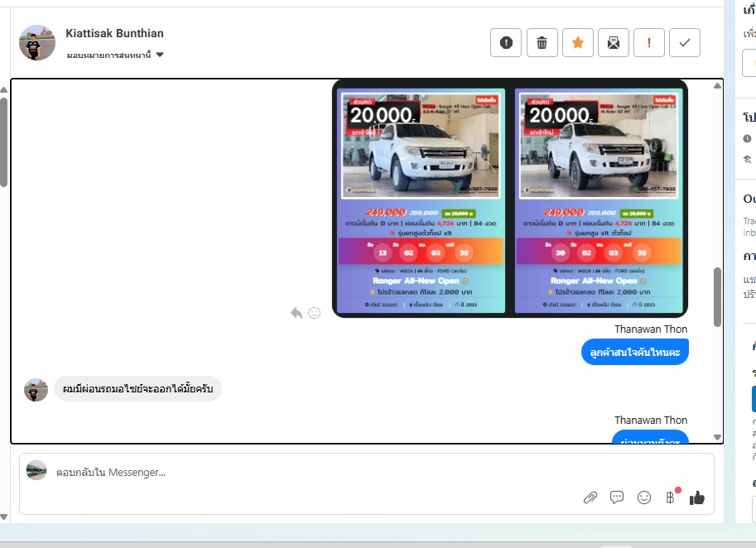Click first Thanawan Thon sender label

click(651, 329)
